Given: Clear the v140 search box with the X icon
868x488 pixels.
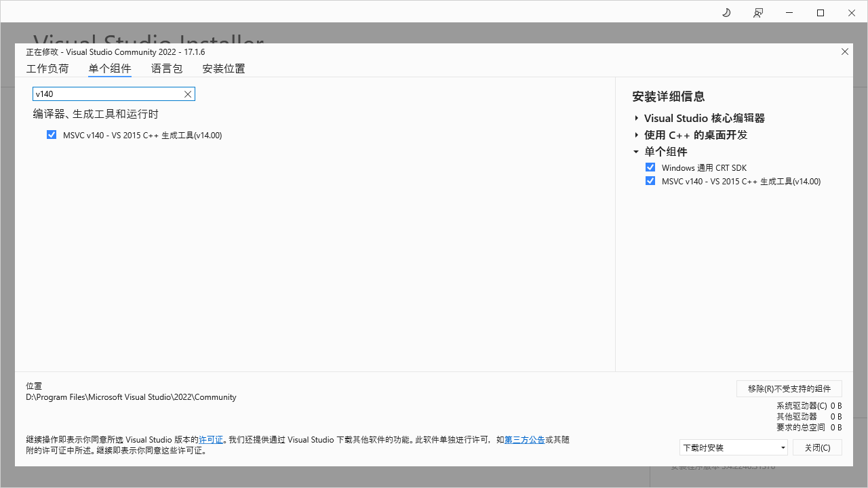Looking at the screenshot, I should click(x=189, y=94).
